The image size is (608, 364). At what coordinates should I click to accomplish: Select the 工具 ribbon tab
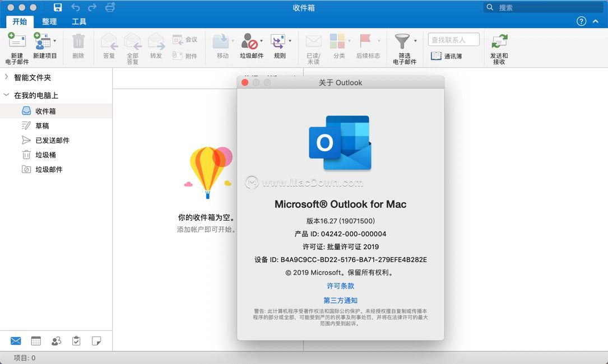pos(79,22)
